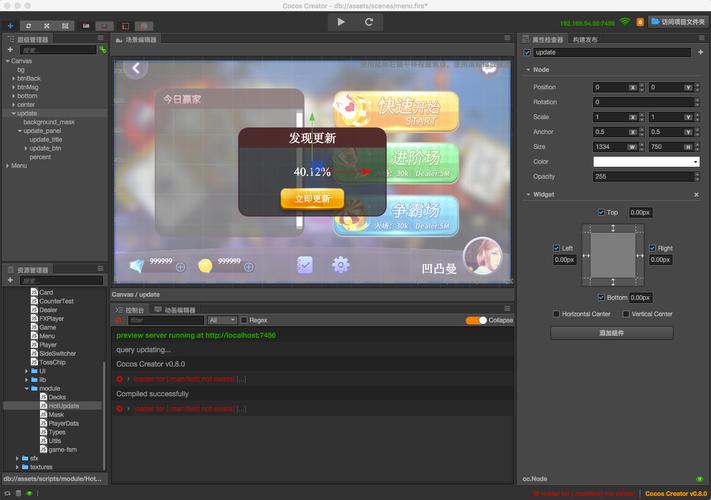
Task: Click the Play preview button
Action: (x=341, y=21)
